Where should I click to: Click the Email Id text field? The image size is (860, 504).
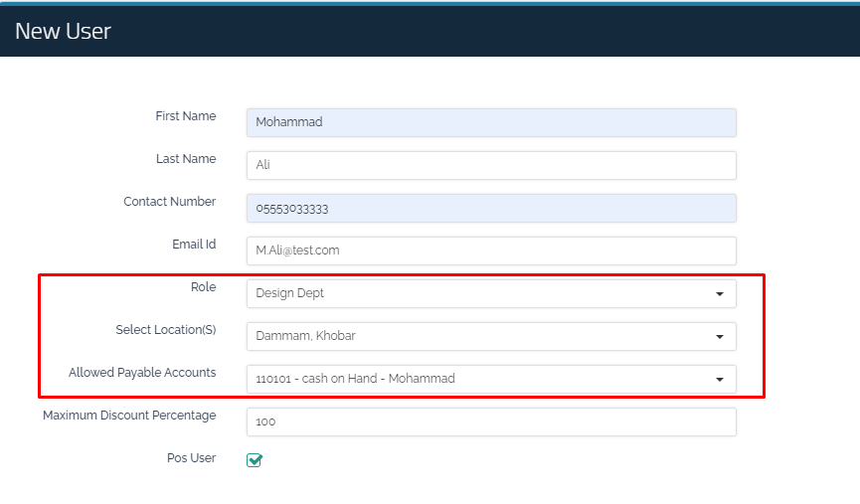point(490,251)
